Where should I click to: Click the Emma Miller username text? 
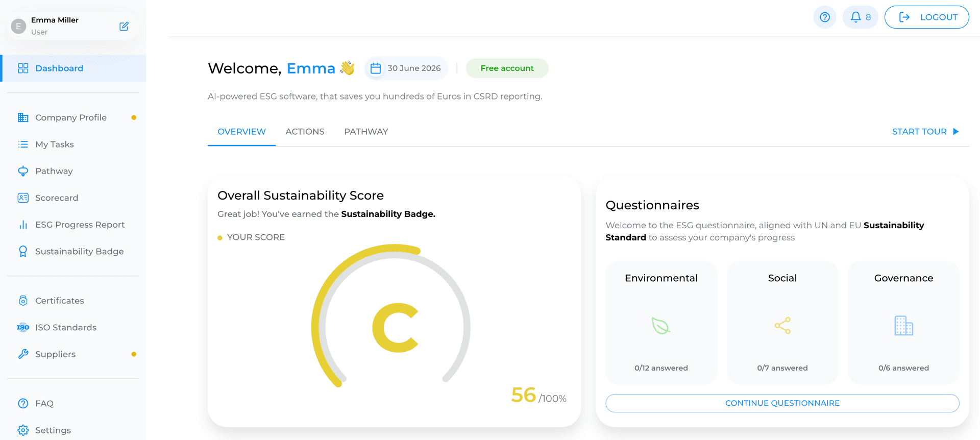tap(55, 20)
